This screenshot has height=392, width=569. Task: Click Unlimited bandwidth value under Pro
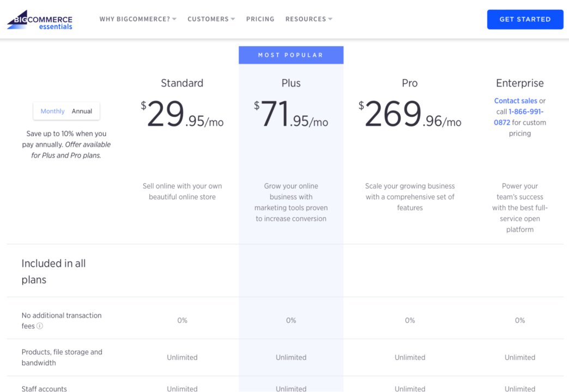(x=410, y=358)
